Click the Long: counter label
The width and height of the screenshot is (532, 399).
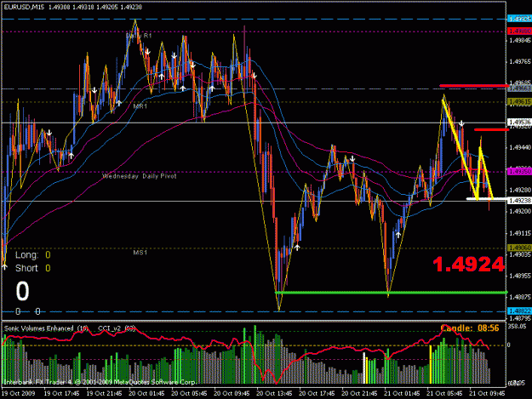[26, 255]
